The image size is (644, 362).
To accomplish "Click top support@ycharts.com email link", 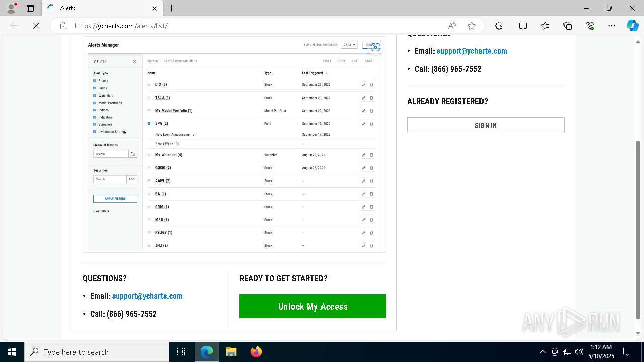I will click(472, 51).
